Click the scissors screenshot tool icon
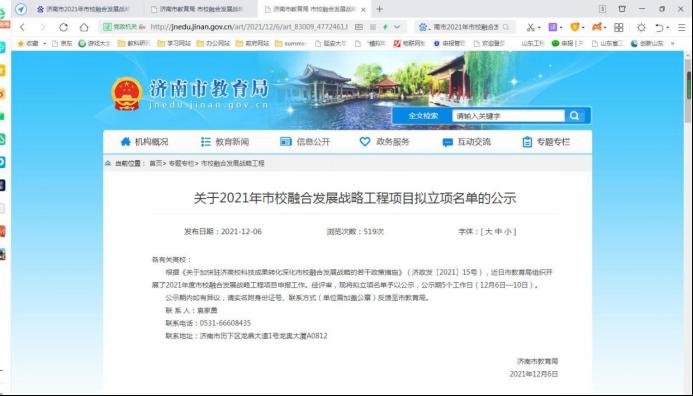This screenshot has width=693, height=396. [x=530, y=27]
